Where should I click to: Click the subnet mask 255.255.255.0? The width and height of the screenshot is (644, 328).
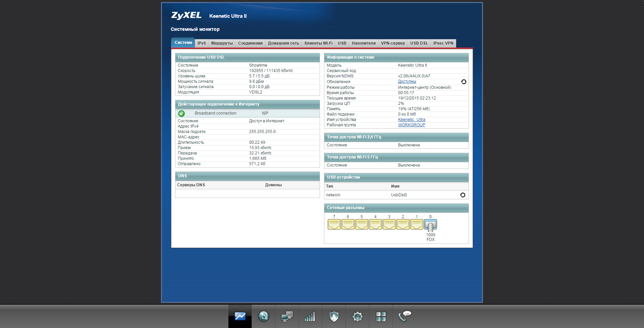pos(262,132)
